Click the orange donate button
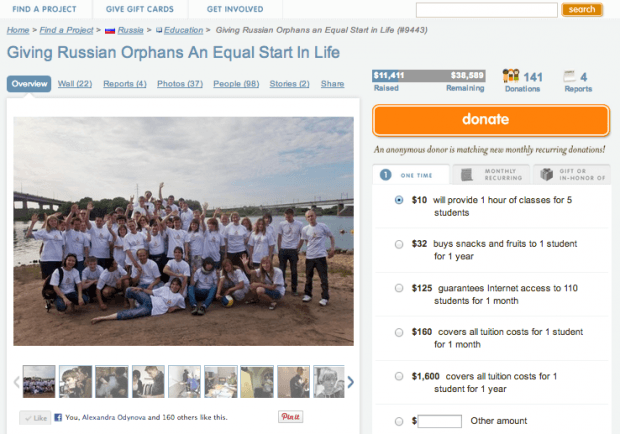Image resolution: width=620 pixels, height=434 pixels. [x=491, y=120]
